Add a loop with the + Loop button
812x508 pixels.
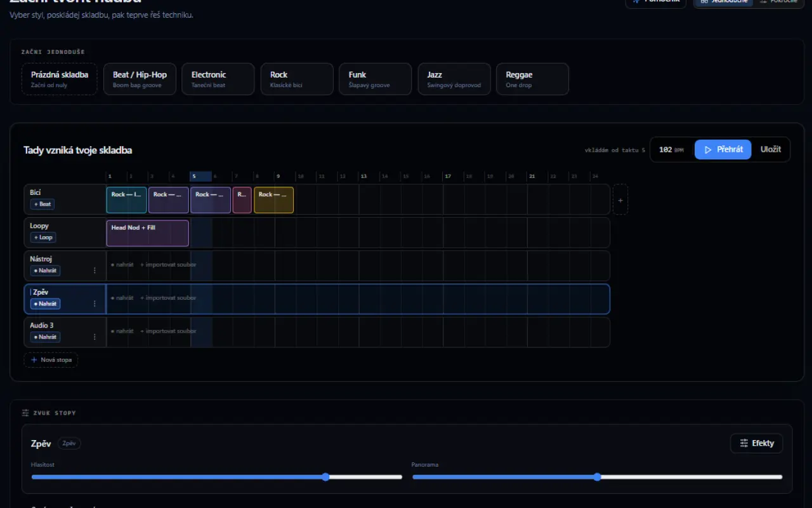point(43,237)
